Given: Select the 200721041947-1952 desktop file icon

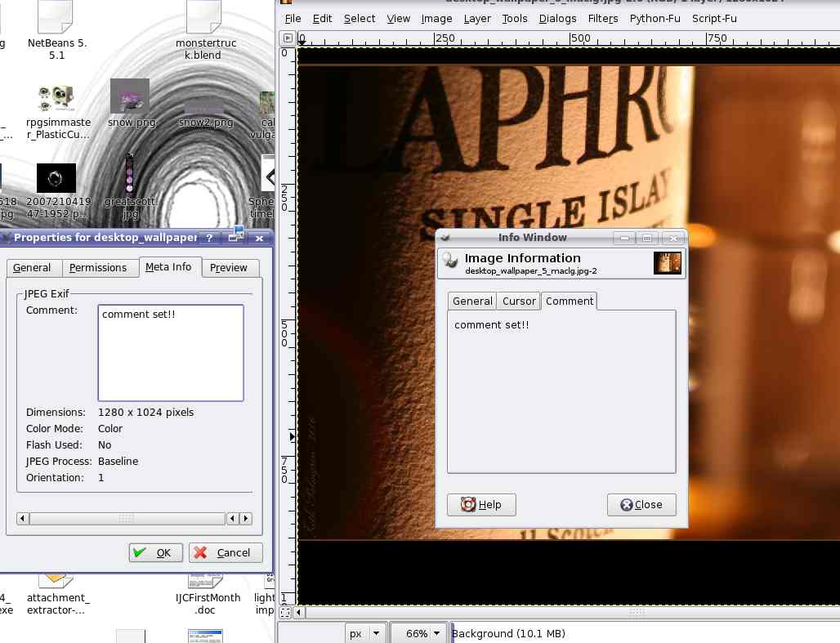Looking at the screenshot, I should [x=56, y=178].
